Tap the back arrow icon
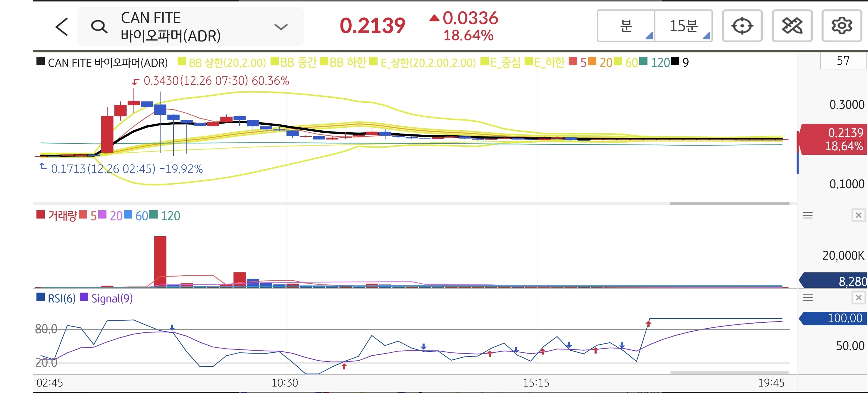Viewport: 868px width, 393px height. click(x=62, y=27)
